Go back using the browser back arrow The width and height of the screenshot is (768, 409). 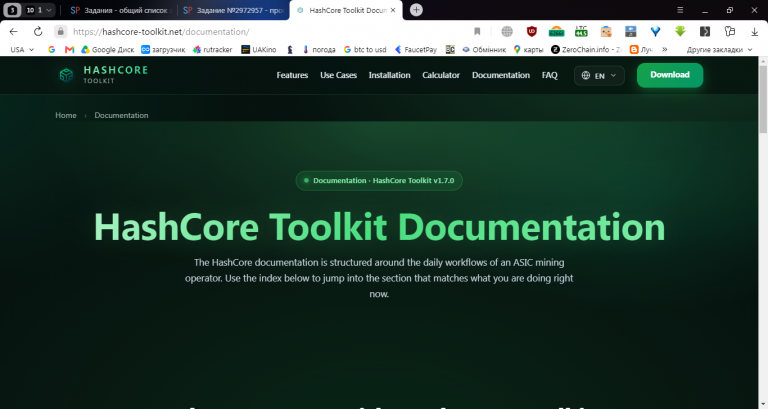click(x=14, y=31)
